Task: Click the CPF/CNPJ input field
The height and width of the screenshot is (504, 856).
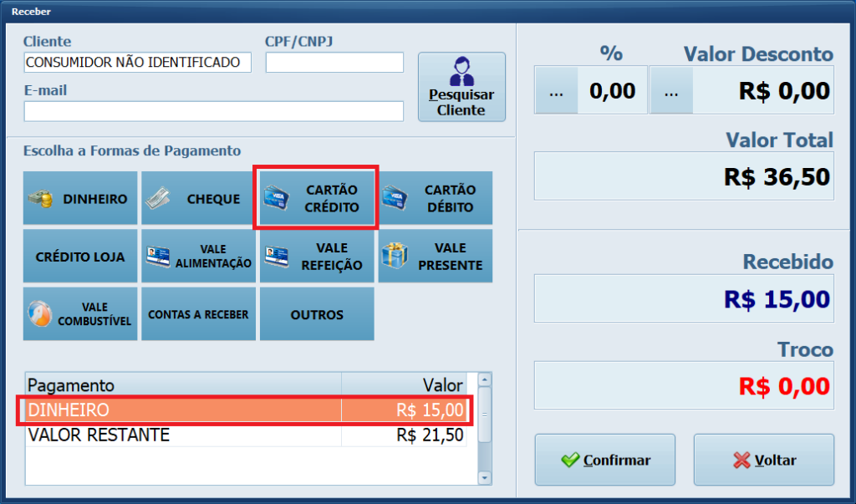Action: 334,63
